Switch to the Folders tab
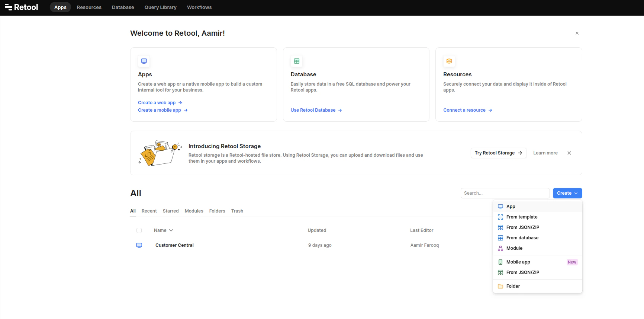 (x=217, y=211)
